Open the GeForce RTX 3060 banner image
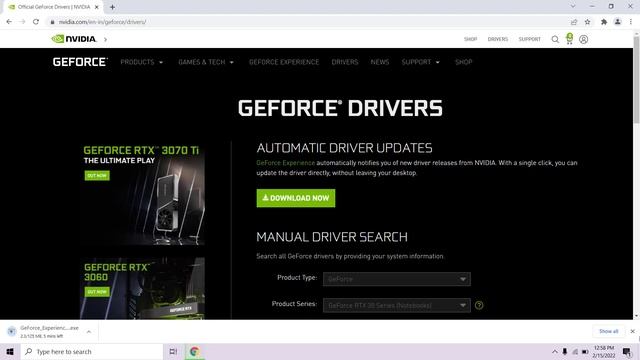This screenshot has width=640, height=360. [x=142, y=288]
